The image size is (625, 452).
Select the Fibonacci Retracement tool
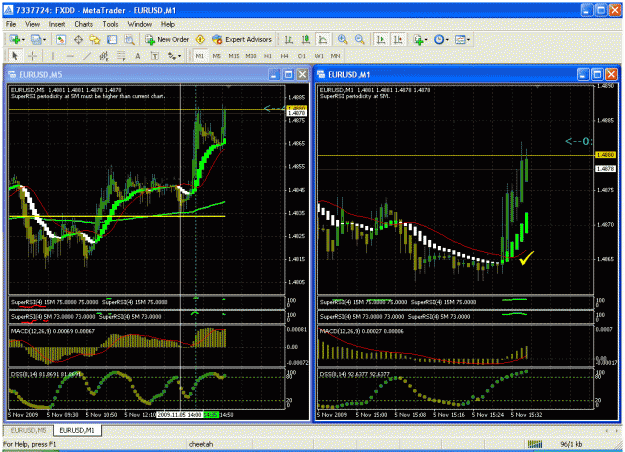coord(121,56)
